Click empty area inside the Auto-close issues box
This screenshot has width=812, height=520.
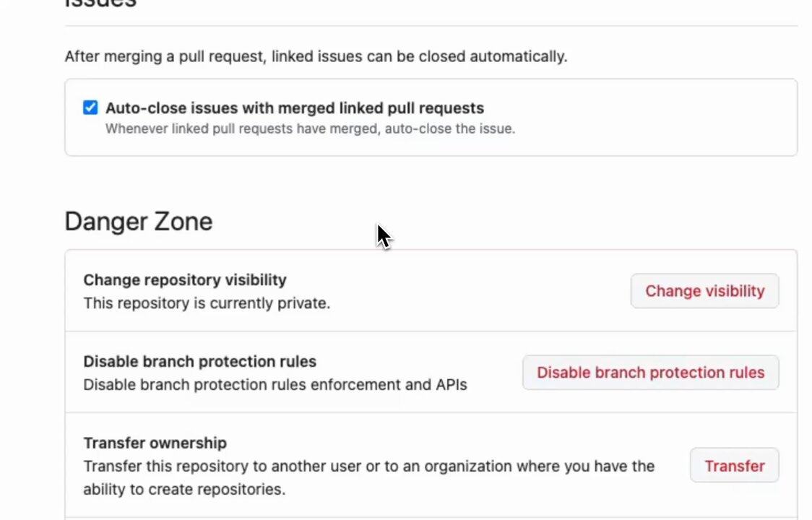pyautogui.click(x=647, y=118)
